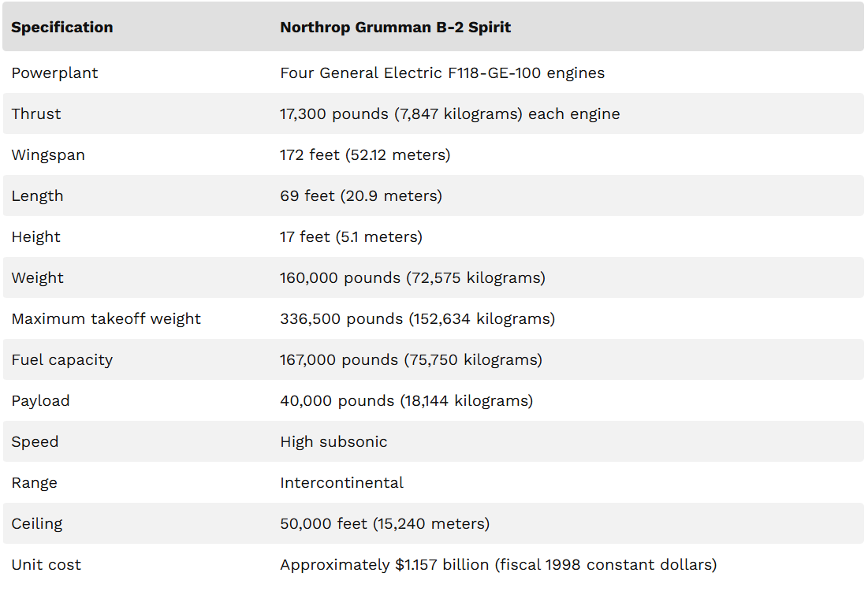Click the 336,500 pounds takeoff weight value
Viewport: 868px width, 595px height.
click(x=417, y=319)
